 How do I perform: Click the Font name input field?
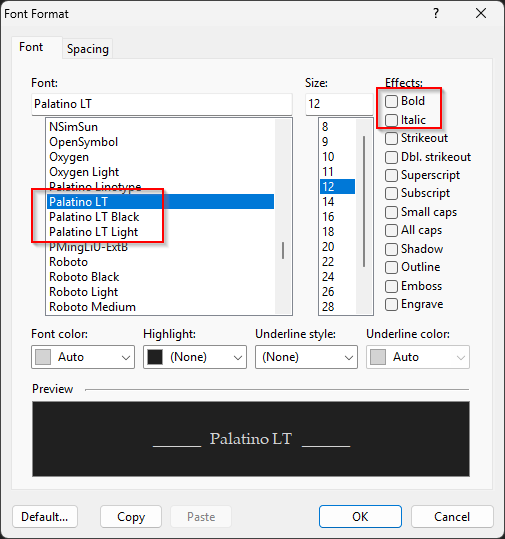tap(162, 104)
